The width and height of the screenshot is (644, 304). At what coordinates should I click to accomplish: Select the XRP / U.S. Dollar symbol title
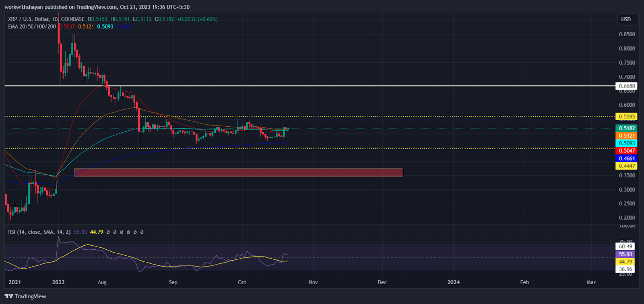coord(27,19)
